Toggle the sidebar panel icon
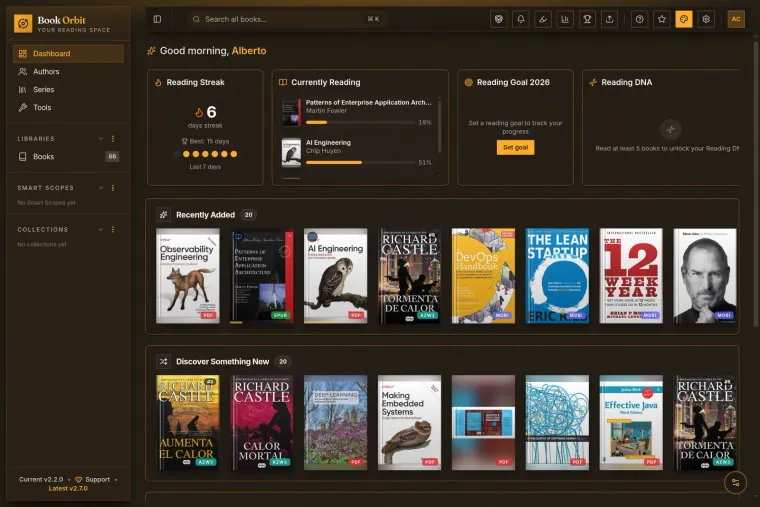The image size is (760, 507). pos(158,19)
